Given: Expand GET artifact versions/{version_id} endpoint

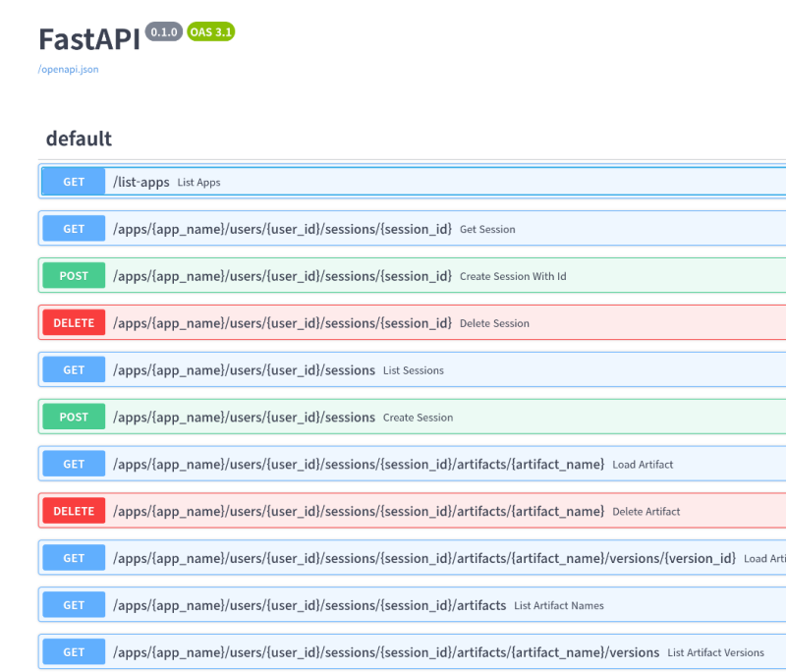Looking at the screenshot, I should 413,558.
